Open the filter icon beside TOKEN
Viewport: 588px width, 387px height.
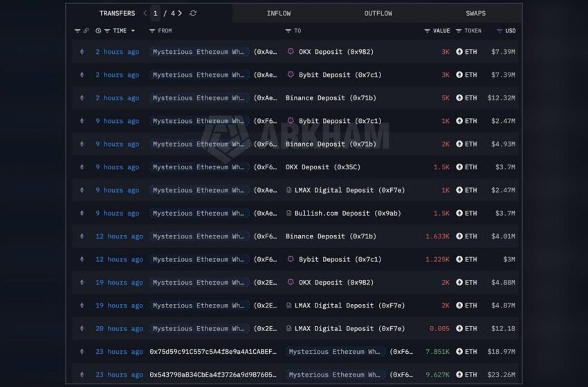(459, 30)
